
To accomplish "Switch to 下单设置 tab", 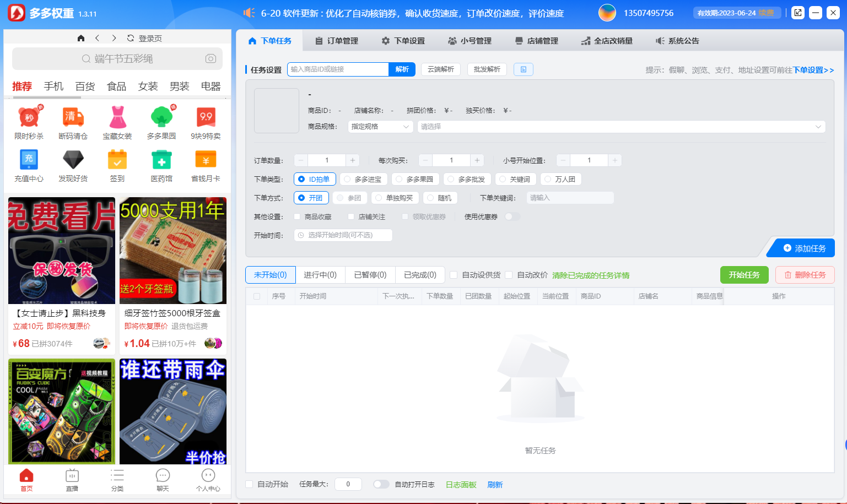I will coord(403,41).
